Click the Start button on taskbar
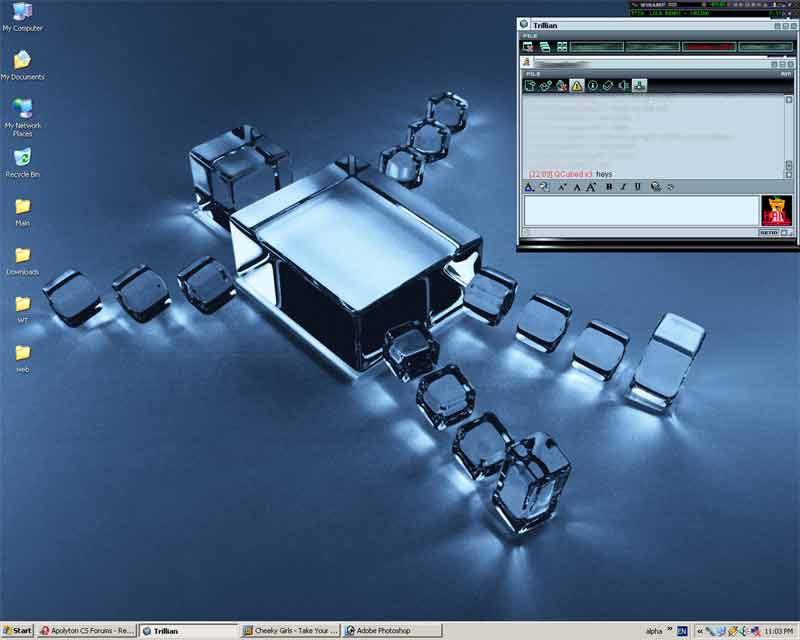This screenshot has height=640, width=800. [18, 631]
